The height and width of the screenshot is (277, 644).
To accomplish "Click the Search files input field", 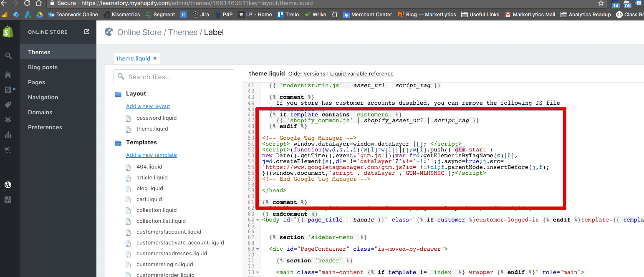I will pos(173,77).
